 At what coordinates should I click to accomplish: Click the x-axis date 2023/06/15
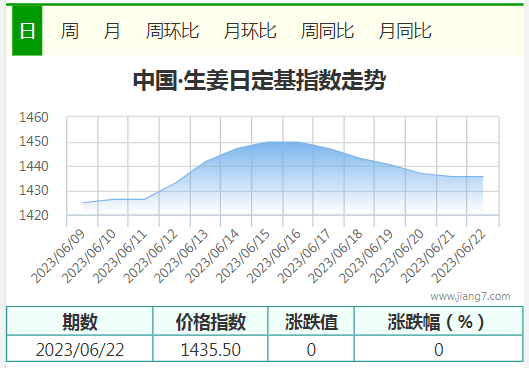coord(243,256)
